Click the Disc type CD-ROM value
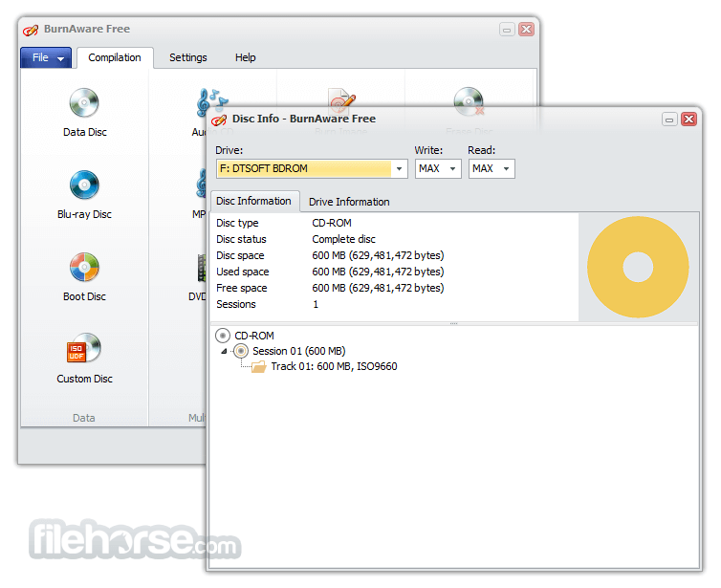 click(332, 223)
